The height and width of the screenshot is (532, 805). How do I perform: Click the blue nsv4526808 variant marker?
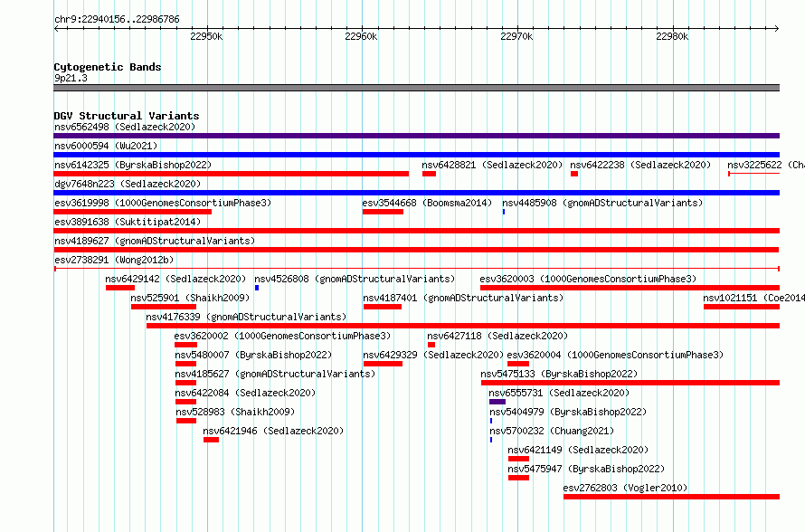[257, 288]
